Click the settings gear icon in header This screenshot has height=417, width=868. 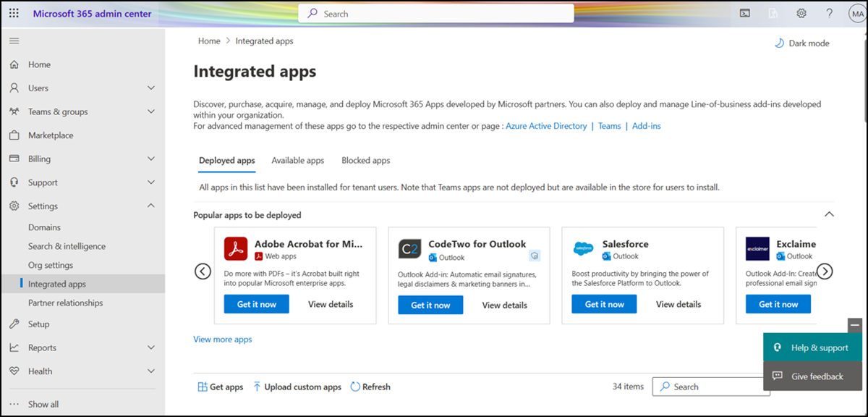click(801, 13)
